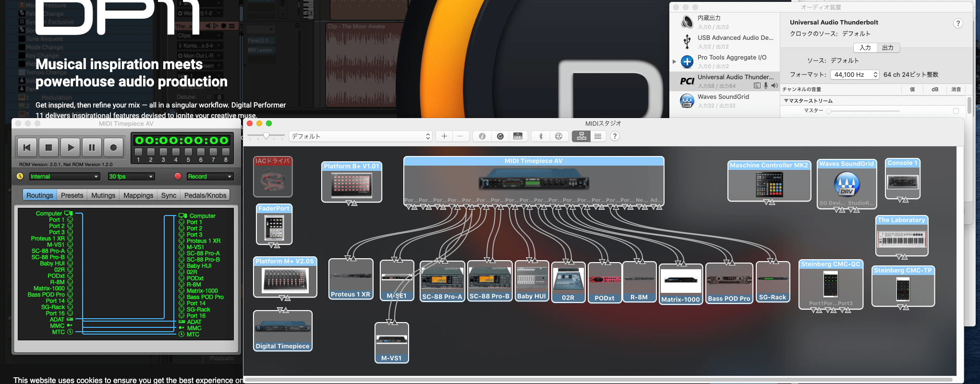Image resolution: width=980 pixels, height=384 pixels.
Task: Select Waves SoundGrid in audio device list
Action: pyautogui.click(x=725, y=101)
